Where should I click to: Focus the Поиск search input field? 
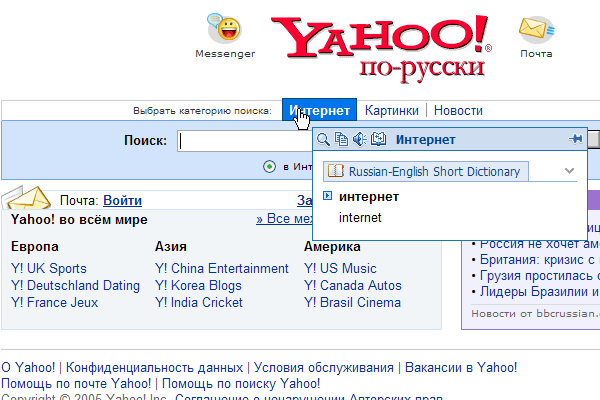245,141
